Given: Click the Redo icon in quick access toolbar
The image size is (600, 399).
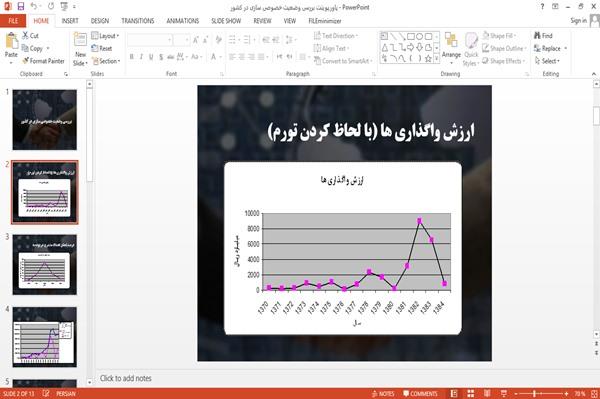Looking at the screenshot, I should pos(51,7).
